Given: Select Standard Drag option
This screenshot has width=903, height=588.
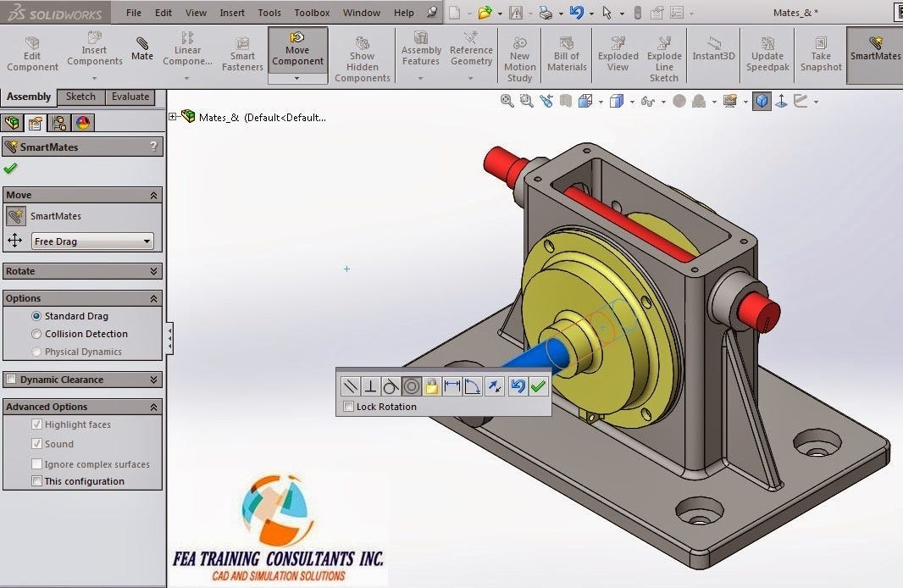Looking at the screenshot, I should 36,316.
